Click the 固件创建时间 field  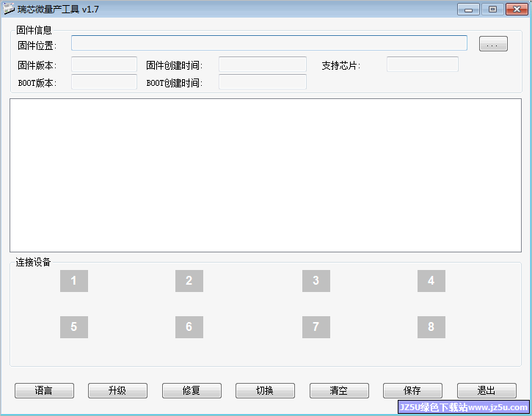(263, 64)
